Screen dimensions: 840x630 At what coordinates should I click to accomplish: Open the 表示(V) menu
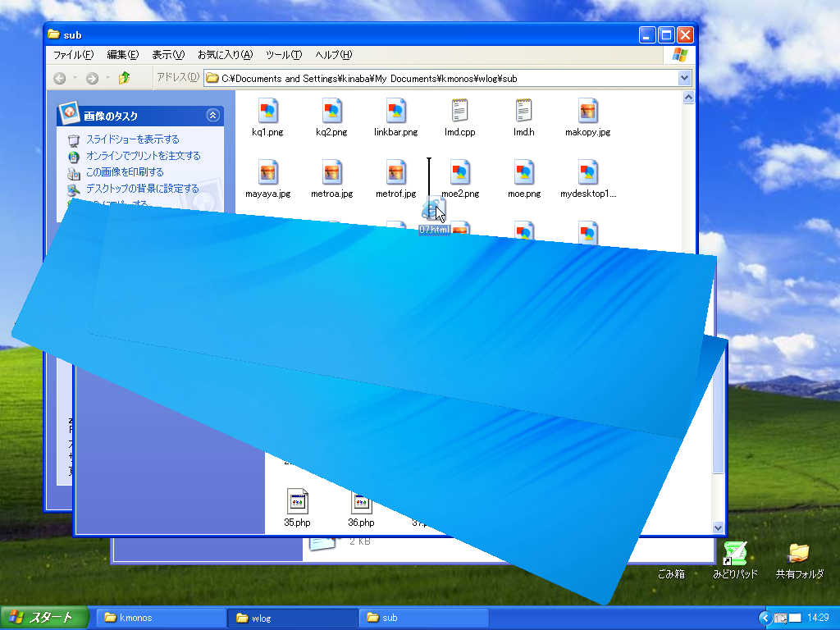(x=168, y=55)
